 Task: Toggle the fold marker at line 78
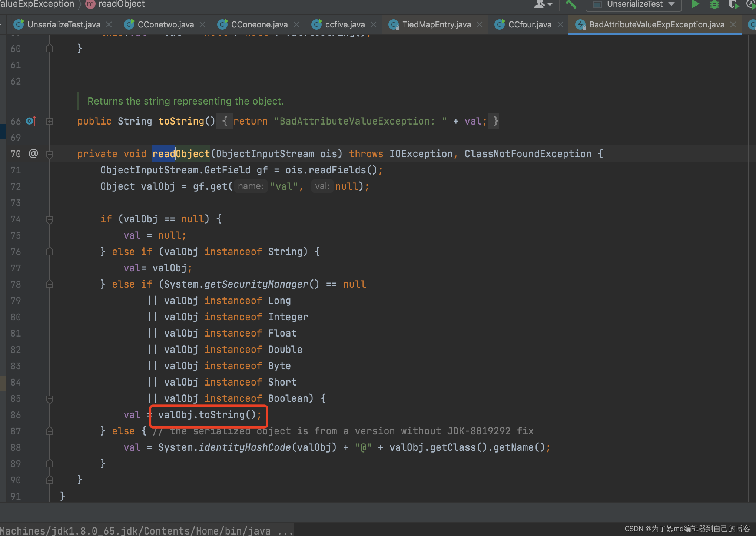pyautogui.click(x=50, y=284)
